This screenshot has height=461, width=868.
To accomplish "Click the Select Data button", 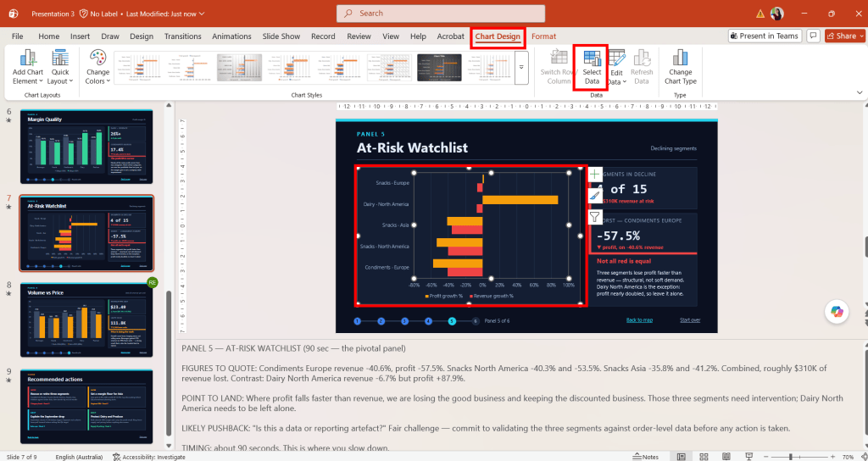I will click(x=591, y=67).
